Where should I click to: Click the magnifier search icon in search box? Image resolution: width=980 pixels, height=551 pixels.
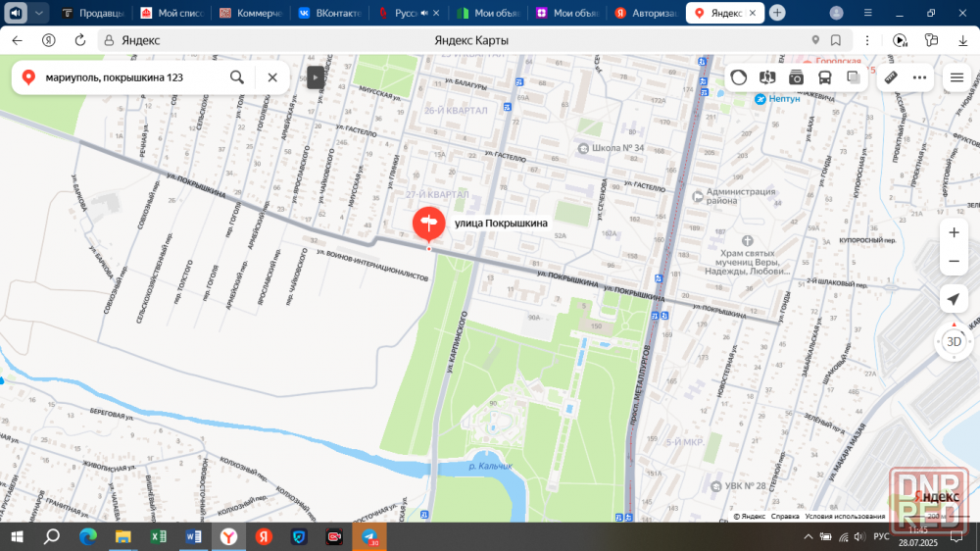click(237, 77)
